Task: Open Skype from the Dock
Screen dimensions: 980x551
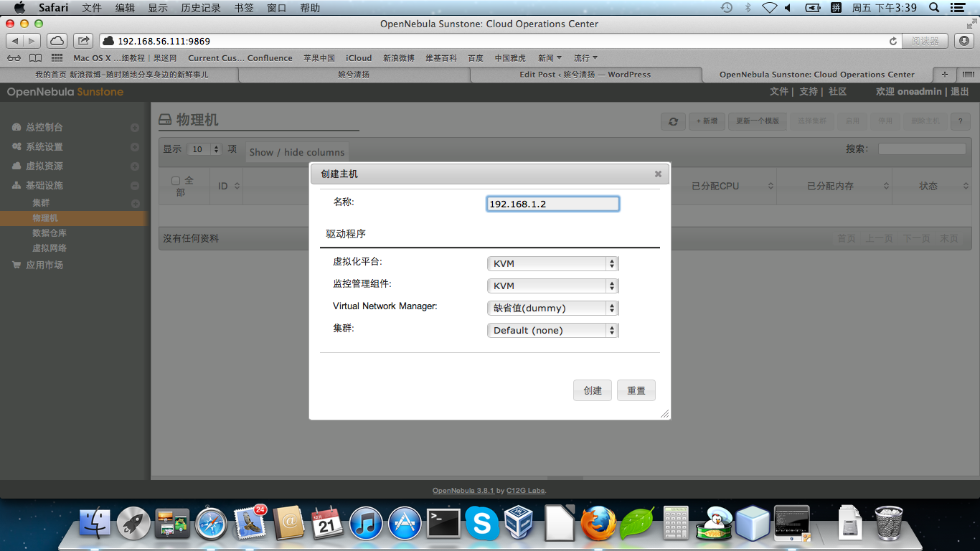Action: click(x=482, y=524)
